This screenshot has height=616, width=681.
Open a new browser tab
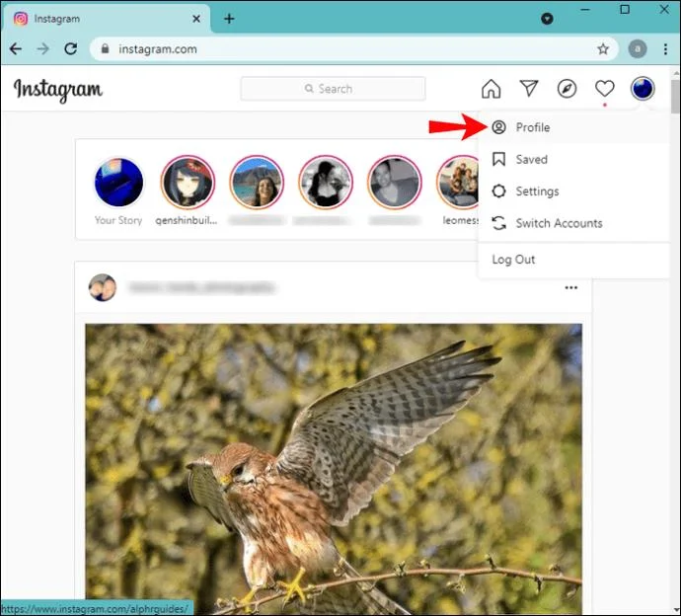pos(229,19)
